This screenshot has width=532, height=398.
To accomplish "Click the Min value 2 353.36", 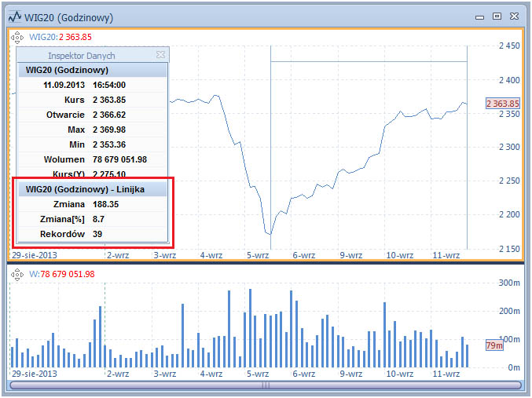I will click(x=109, y=144).
